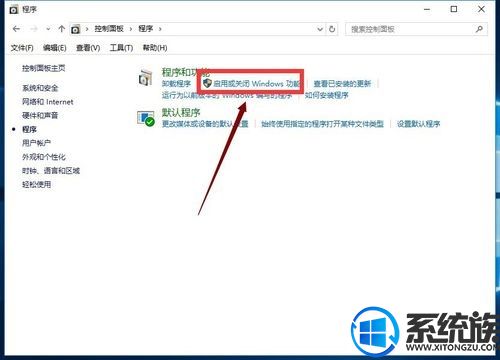Click the Forward navigation arrow
The image size is (500, 360).
click(x=34, y=29)
